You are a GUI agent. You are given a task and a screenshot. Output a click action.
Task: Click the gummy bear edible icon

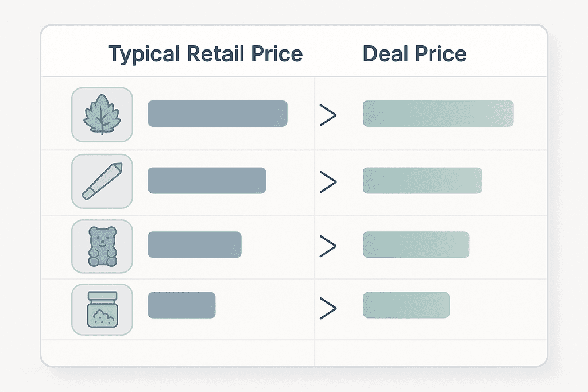coord(102,246)
